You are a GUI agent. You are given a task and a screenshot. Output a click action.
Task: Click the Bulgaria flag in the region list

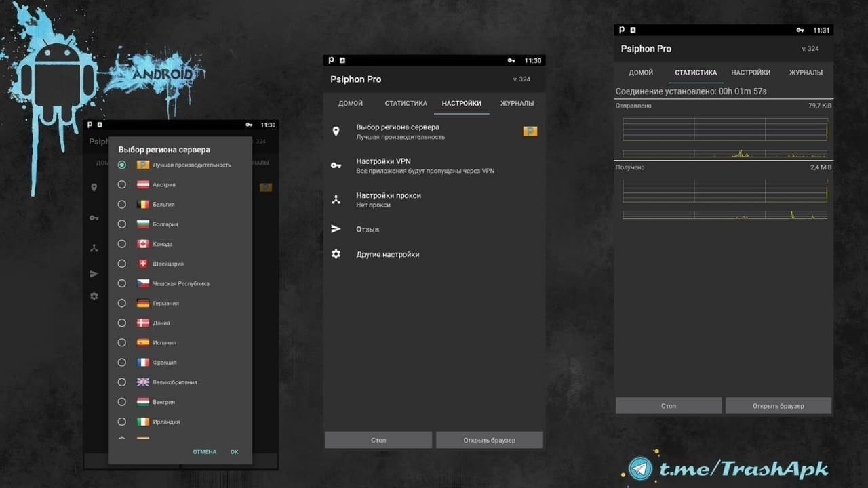pos(143,224)
